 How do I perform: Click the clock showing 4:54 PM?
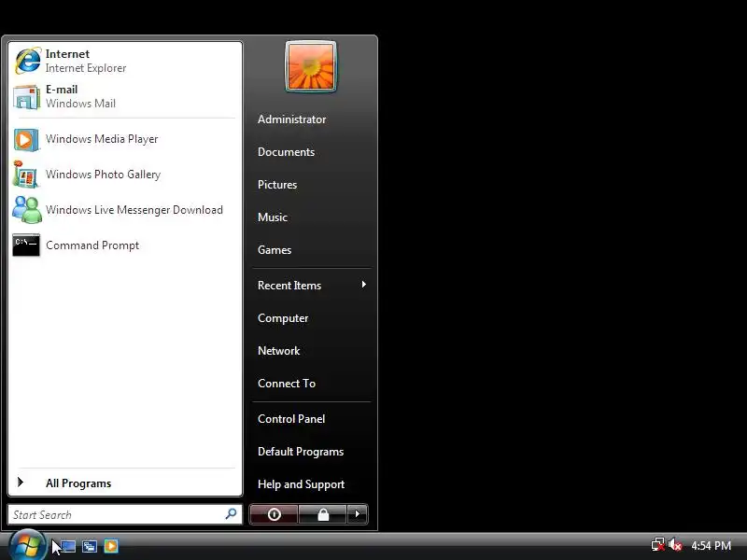(x=711, y=546)
